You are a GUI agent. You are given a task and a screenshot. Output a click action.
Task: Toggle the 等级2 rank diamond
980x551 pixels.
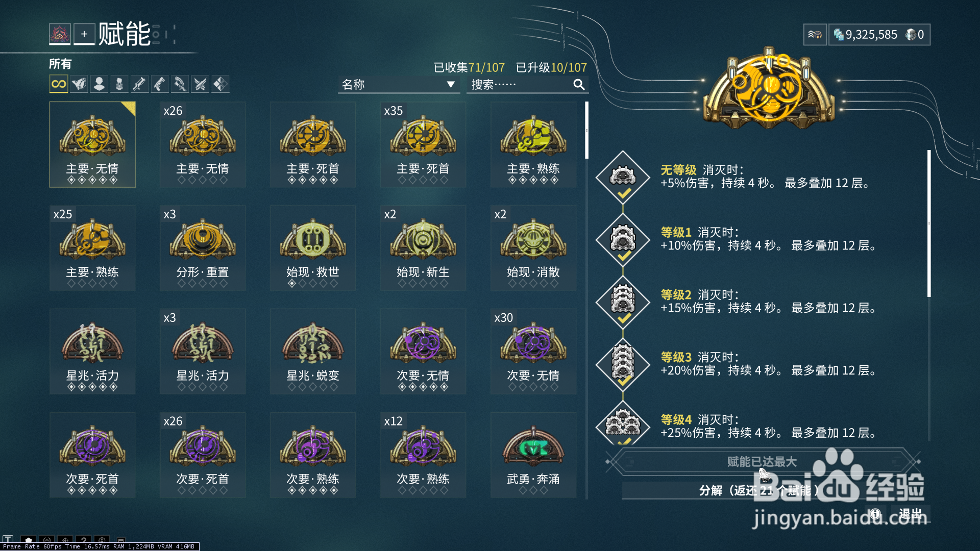click(623, 302)
